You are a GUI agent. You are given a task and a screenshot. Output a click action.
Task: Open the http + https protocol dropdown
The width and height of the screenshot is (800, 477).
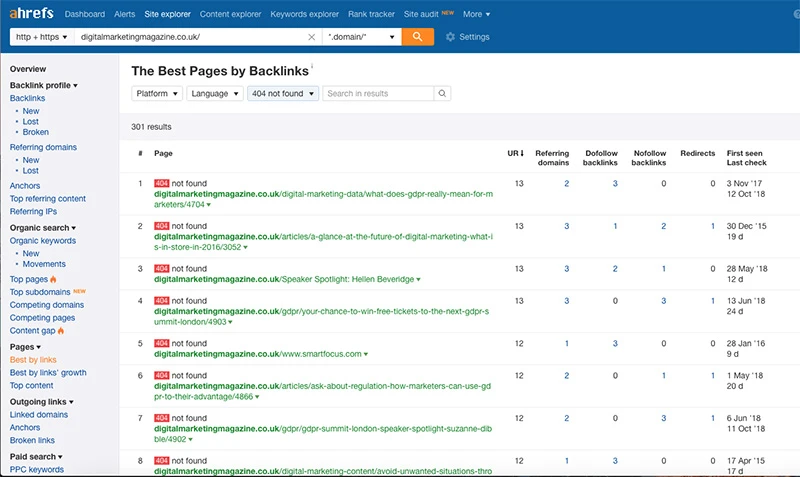(41, 37)
